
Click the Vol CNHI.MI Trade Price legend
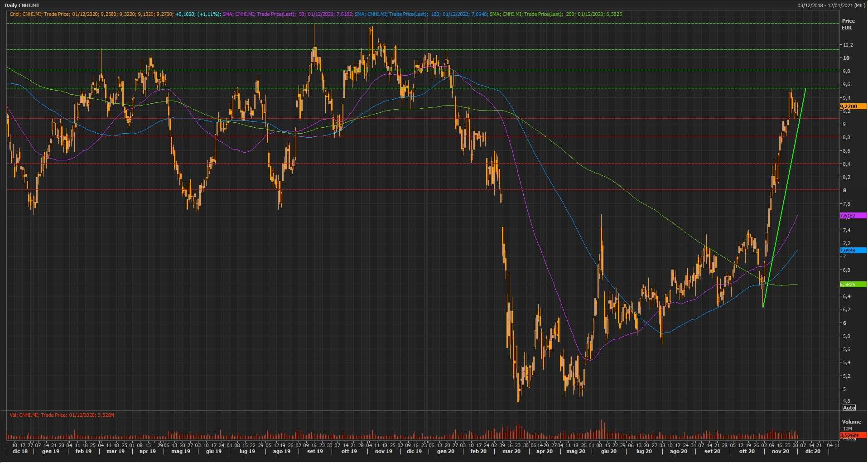pos(62,415)
